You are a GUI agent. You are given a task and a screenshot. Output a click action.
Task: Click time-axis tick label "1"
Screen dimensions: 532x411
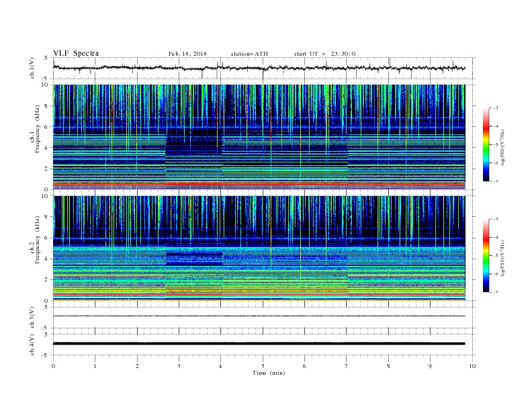[x=95, y=366]
